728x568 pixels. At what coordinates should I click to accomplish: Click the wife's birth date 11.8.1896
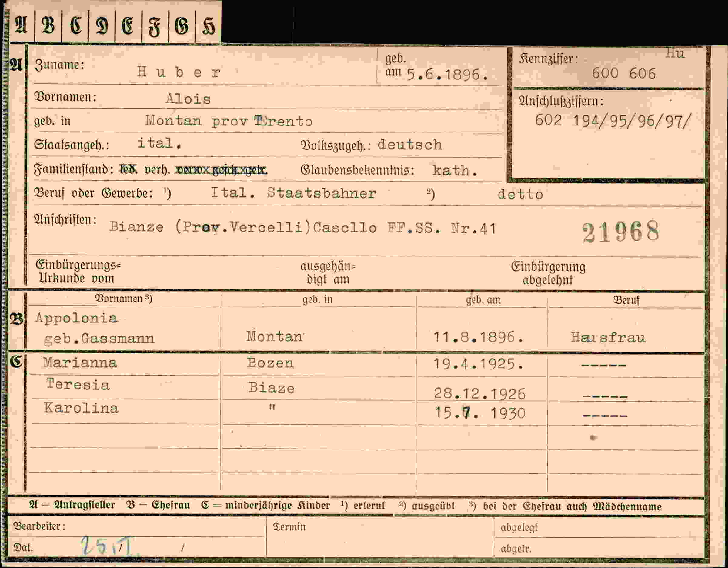tap(478, 337)
